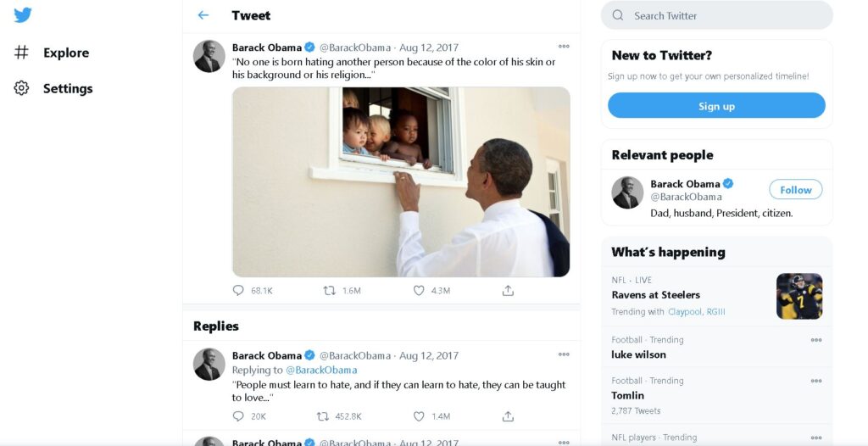Viewport: 868px width, 446px height.
Task: Like the reply with 1.4M likes
Action: (x=419, y=416)
